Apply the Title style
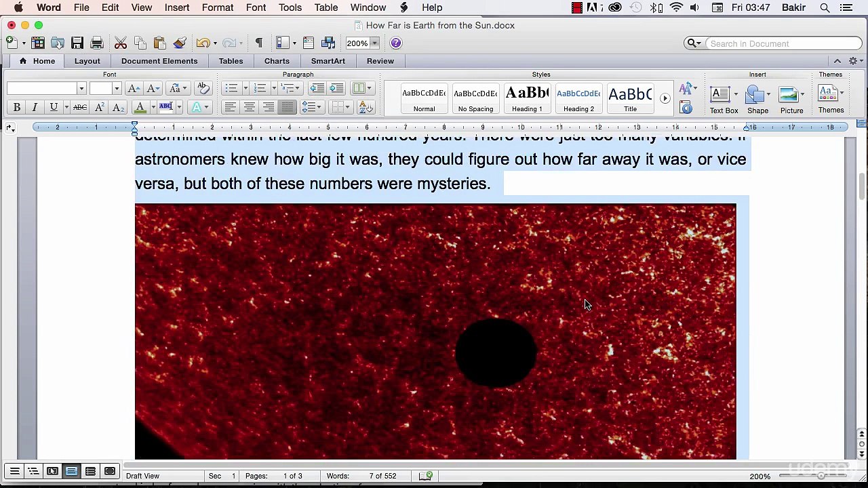868x488 pixels. 630,99
